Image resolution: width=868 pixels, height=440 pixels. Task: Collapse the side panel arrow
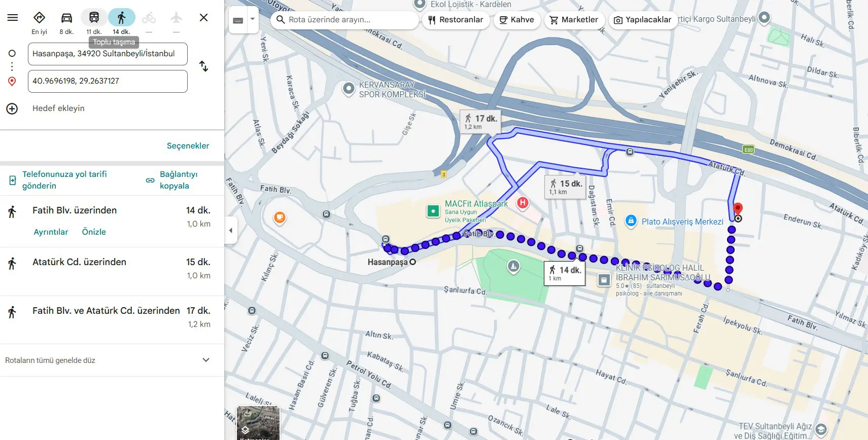[231, 231]
